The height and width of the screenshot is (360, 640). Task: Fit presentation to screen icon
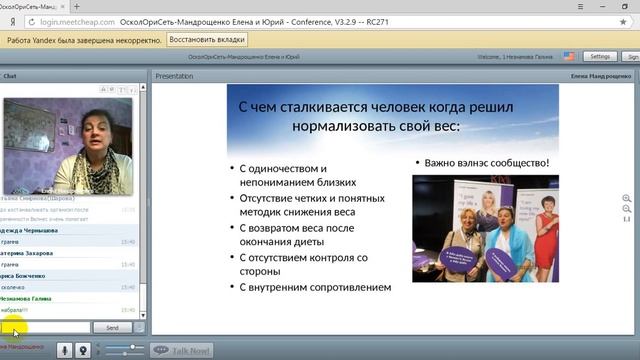627,219
